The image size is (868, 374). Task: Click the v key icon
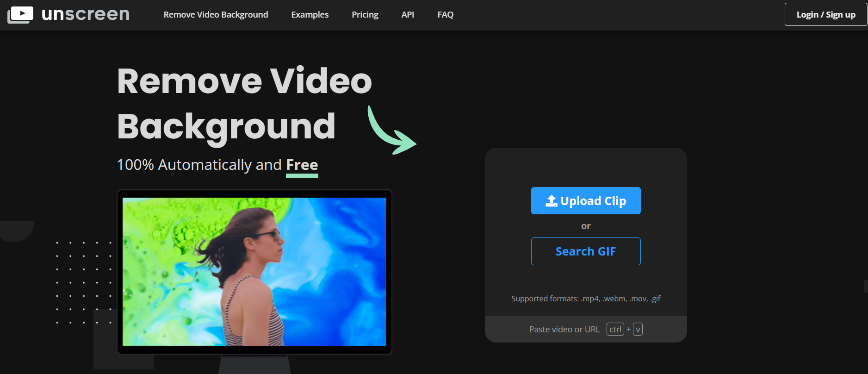pos(638,329)
